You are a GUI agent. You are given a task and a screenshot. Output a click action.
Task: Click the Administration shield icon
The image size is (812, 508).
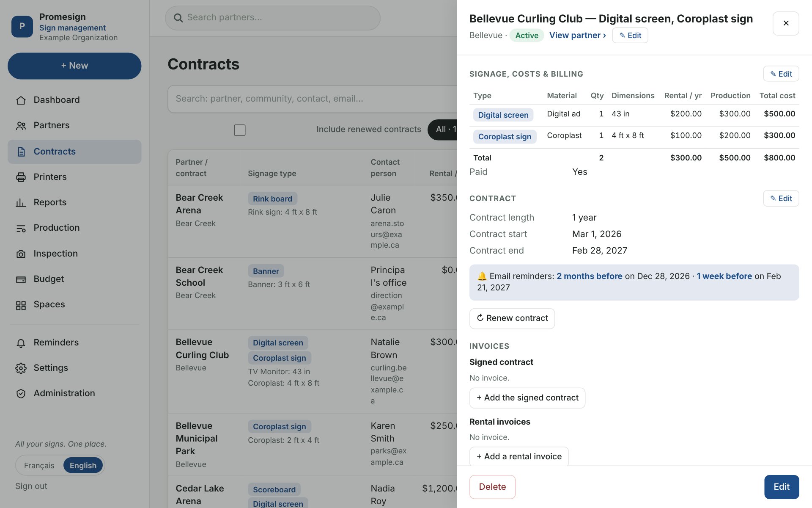[x=21, y=394]
